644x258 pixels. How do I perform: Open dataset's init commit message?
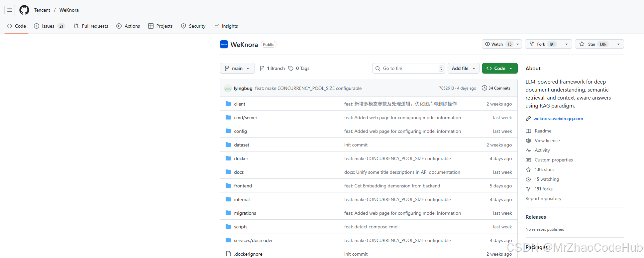[x=356, y=145]
